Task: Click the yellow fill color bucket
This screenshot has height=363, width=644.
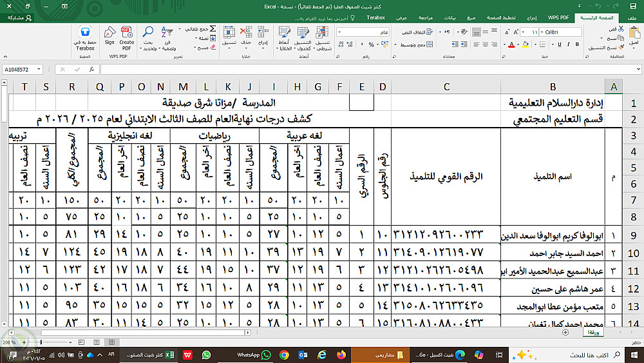Action: tap(526, 44)
